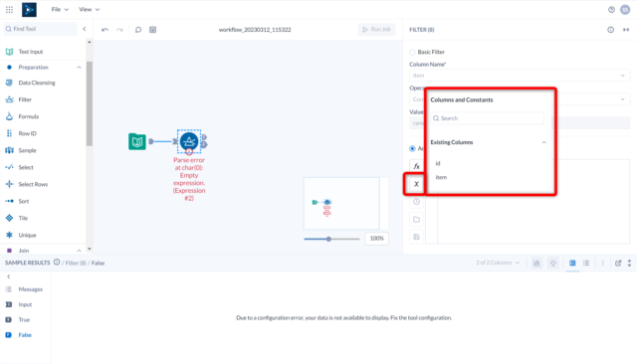Viewport: 637px width, 364px height.
Task: Open saved expressions folder icon
Action: [416, 220]
